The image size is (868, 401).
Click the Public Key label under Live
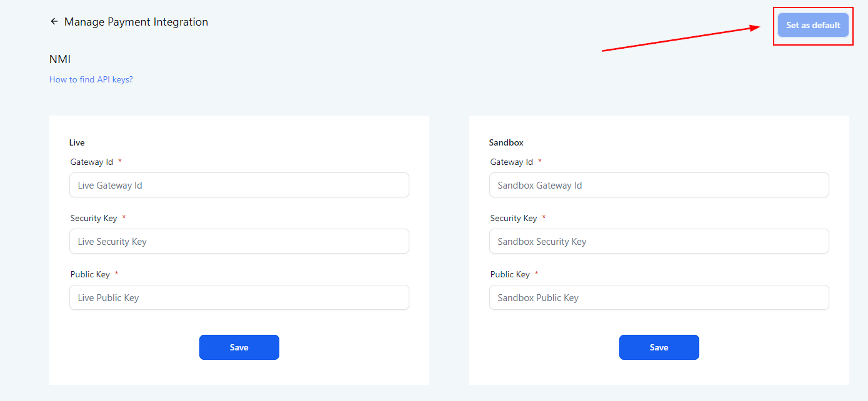(x=90, y=274)
